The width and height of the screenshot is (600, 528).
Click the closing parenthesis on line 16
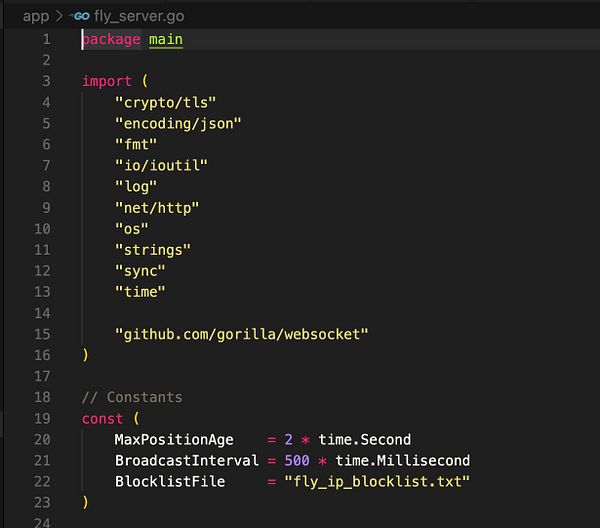tap(85, 355)
